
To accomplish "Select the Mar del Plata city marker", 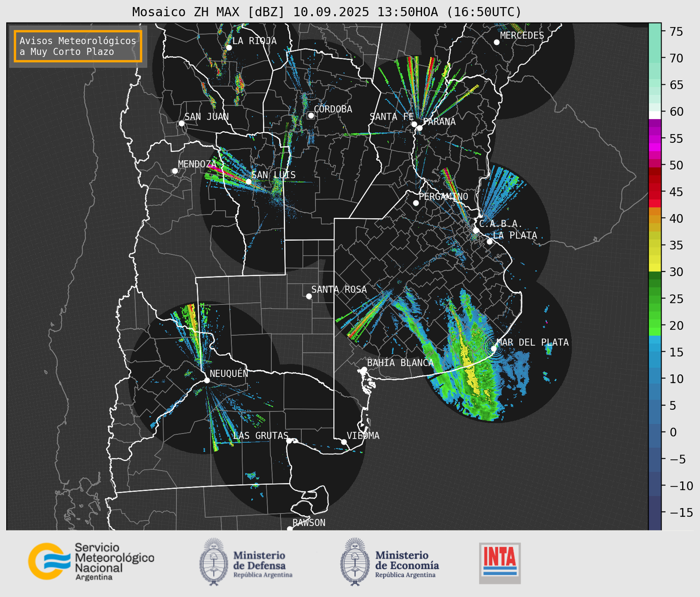I will pyautogui.click(x=494, y=348).
